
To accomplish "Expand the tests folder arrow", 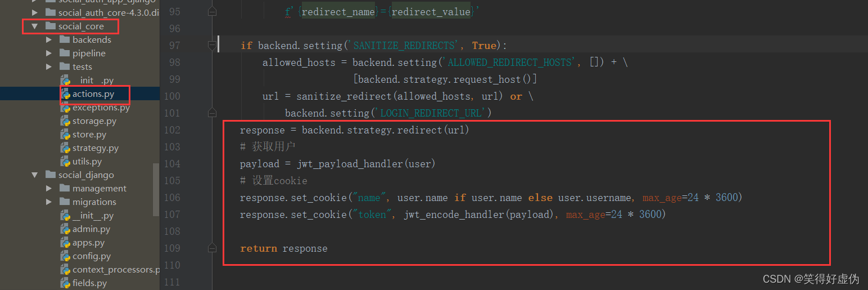I will [x=49, y=66].
